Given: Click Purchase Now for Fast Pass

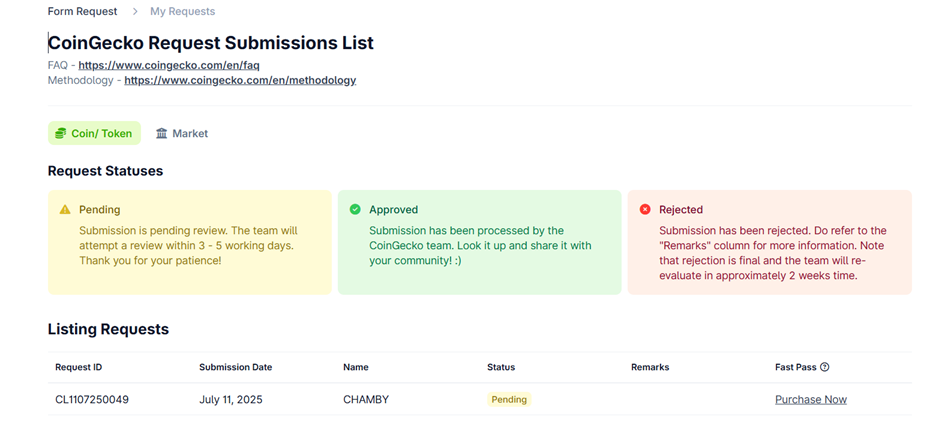Looking at the screenshot, I should tap(811, 400).
